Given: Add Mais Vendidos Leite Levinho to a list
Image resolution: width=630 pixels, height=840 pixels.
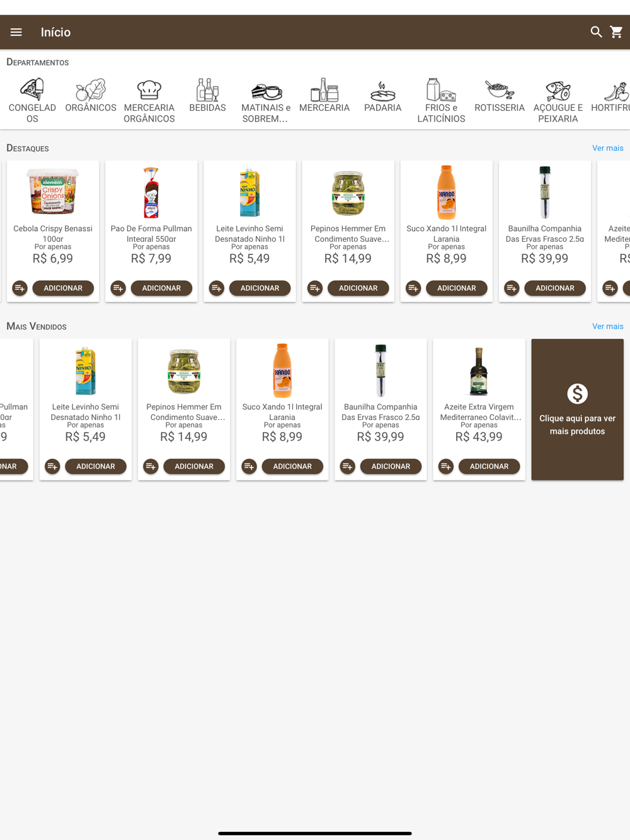Looking at the screenshot, I should (53, 467).
